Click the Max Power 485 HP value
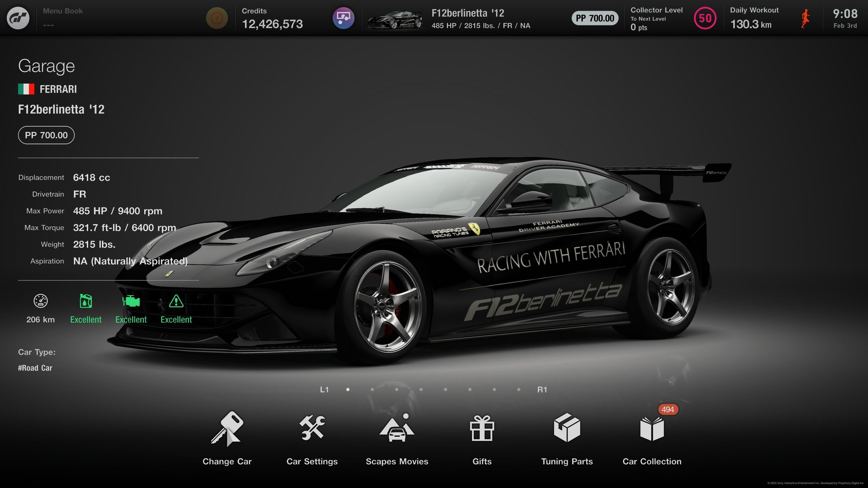868x488 pixels. pyautogui.click(x=118, y=211)
